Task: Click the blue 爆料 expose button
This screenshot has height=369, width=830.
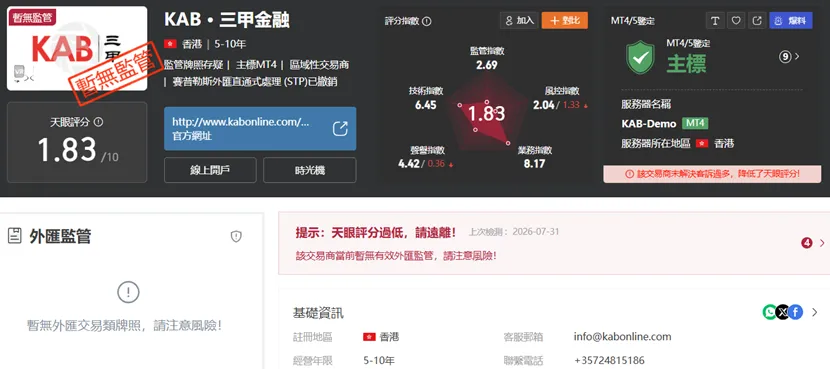Action: pyautogui.click(x=790, y=21)
